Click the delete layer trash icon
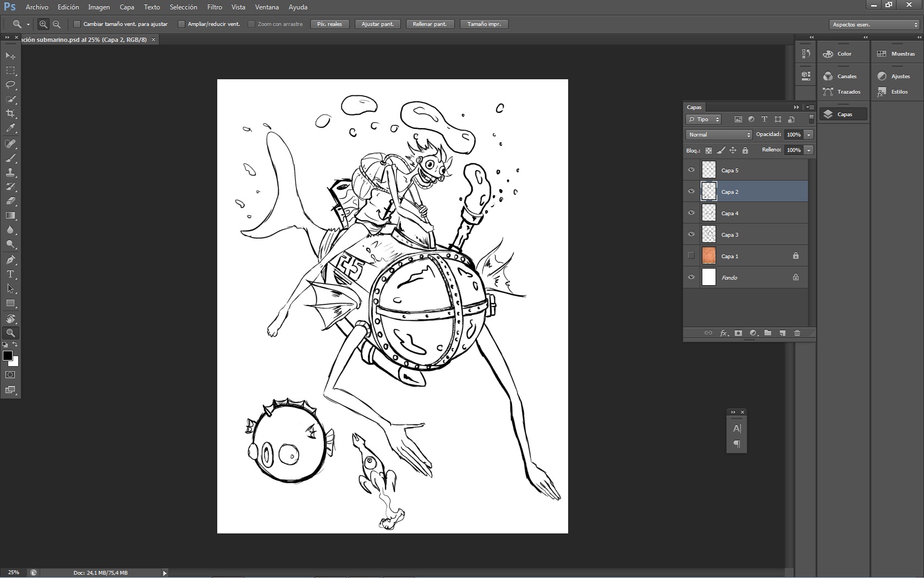 [797, 333]
